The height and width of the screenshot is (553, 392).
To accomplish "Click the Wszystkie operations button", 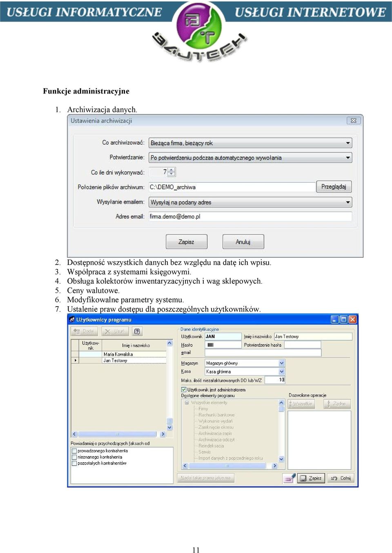I will (x=302, y=404).
